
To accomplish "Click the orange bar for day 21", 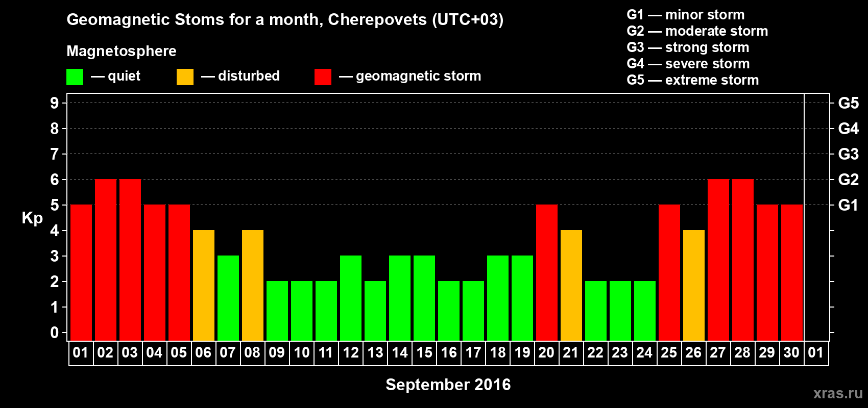I will 571,285.
